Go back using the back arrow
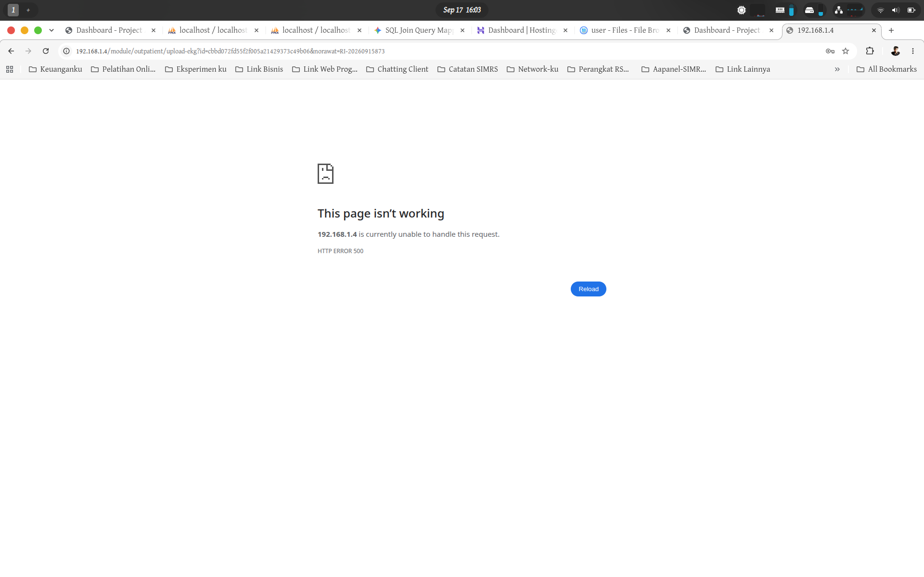The height and width of the screenshot is (577, 924). coord(11,51)
